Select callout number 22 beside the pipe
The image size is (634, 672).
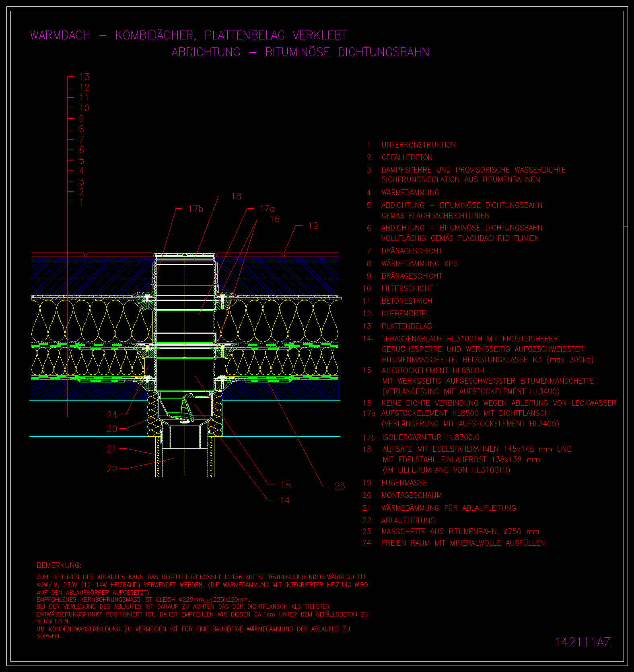(x=112, y=469)
